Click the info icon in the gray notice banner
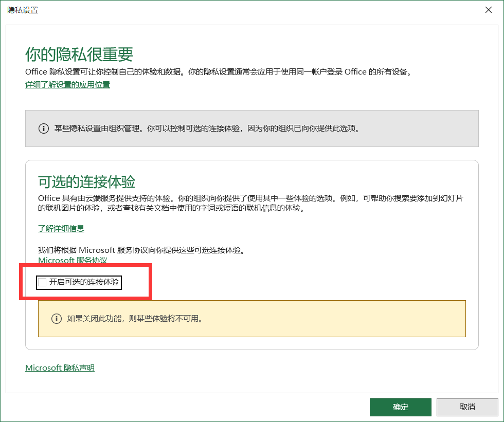This screenshot has width=504, height=422. click(43, 129)
